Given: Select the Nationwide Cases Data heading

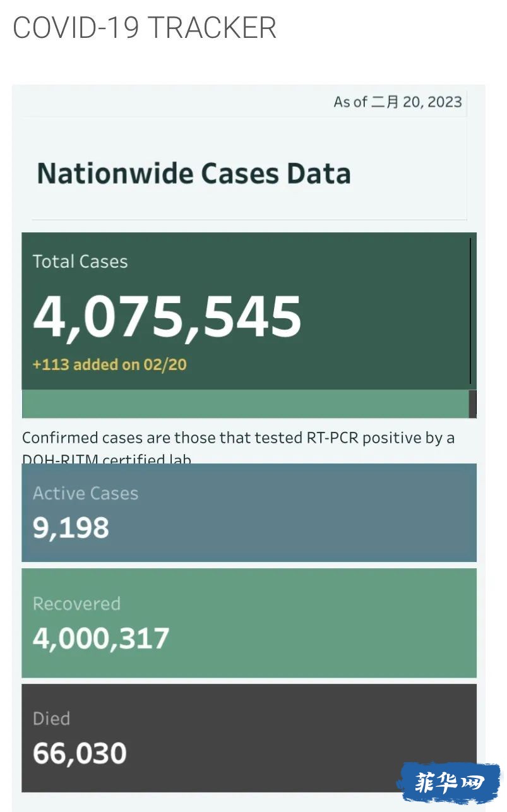Looking at the screenshot, I should point(194,173).
